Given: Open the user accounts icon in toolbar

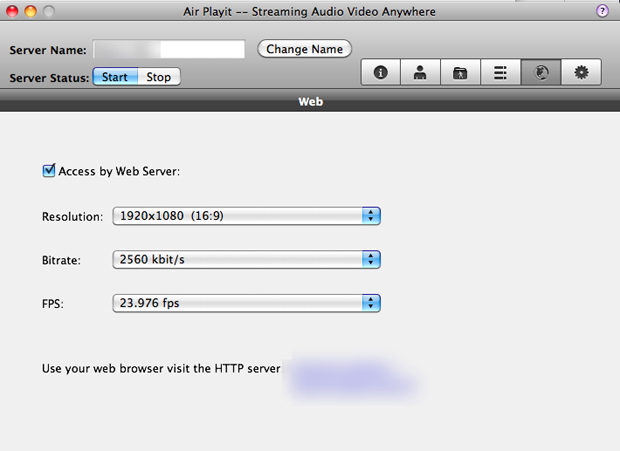Looking at the screenshot, I should click(x=420, y=72).
